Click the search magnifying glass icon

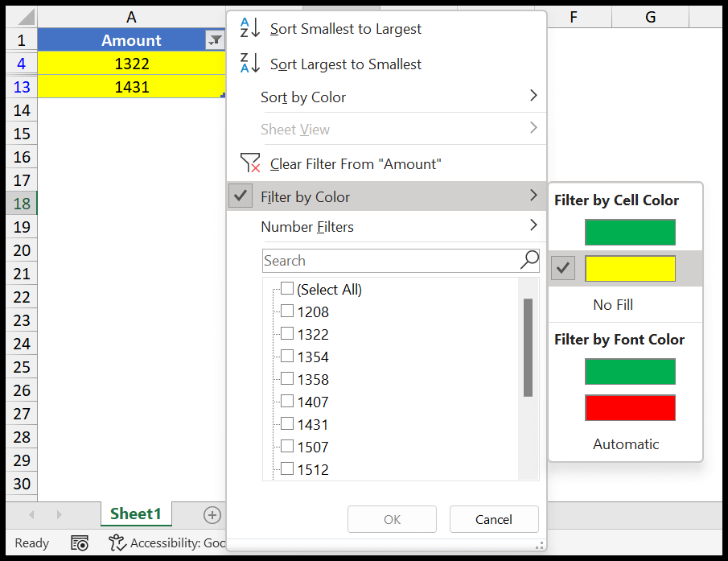[x=529, y=260]
